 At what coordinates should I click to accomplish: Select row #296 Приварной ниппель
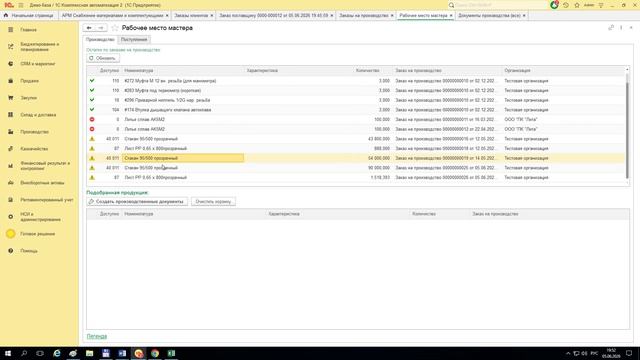[x=356, y=100]
